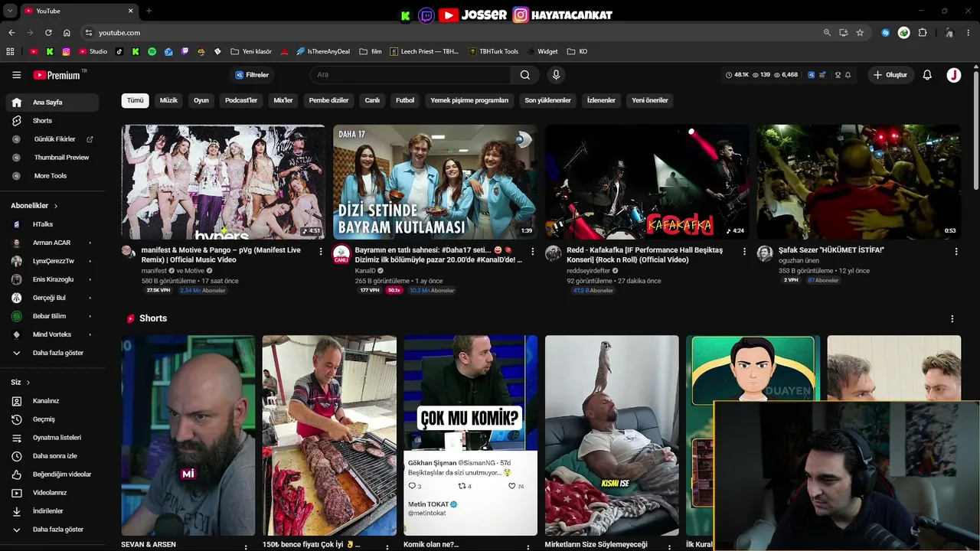Click the Filtreler button

252,75
